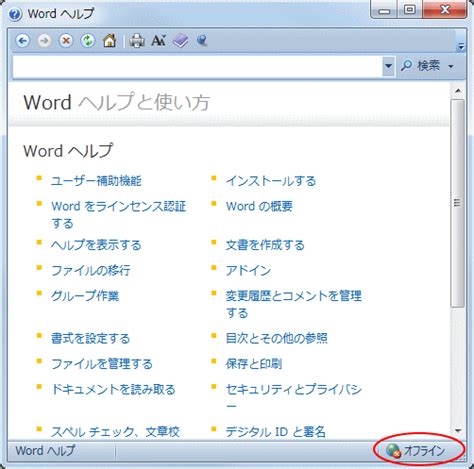Change font size with Aa icon
Viewport: 474px width, 469px height.
point(158,41)
